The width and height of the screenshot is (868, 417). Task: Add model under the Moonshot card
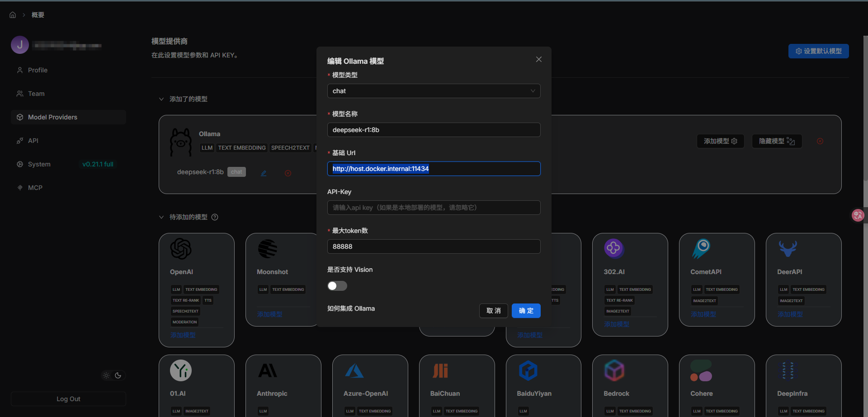[270, 314]
